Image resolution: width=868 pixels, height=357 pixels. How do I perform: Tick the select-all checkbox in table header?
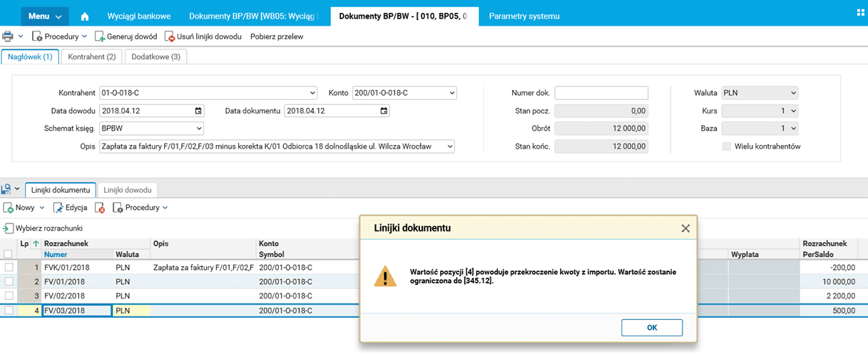tap(9, 254)
